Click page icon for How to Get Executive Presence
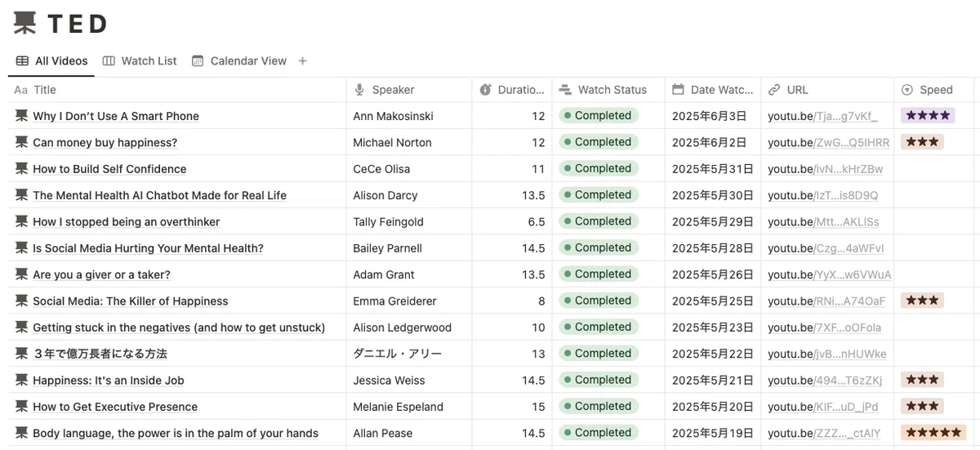The width and height of the screenshot is (980, 450). pos(21,406)
